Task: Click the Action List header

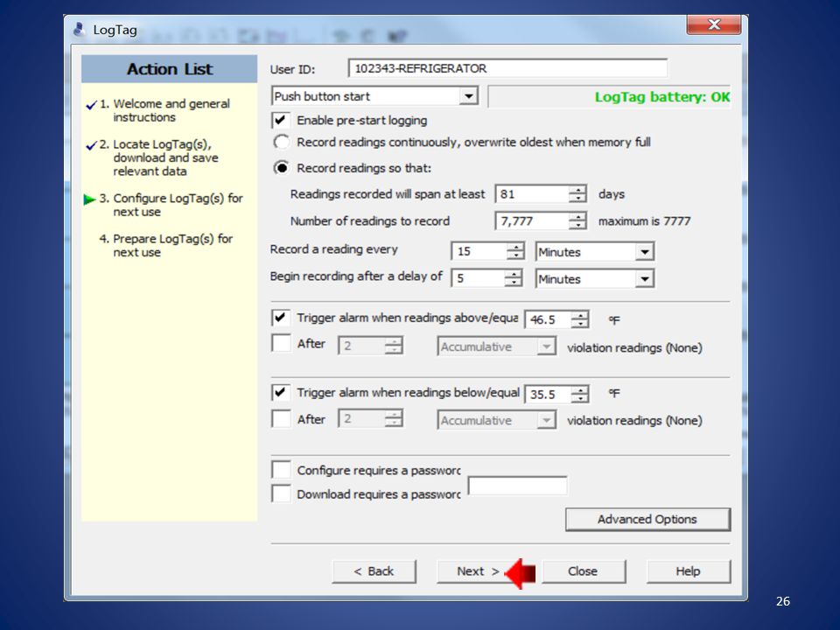Action: pyautogui.click(x=169, y=69)
